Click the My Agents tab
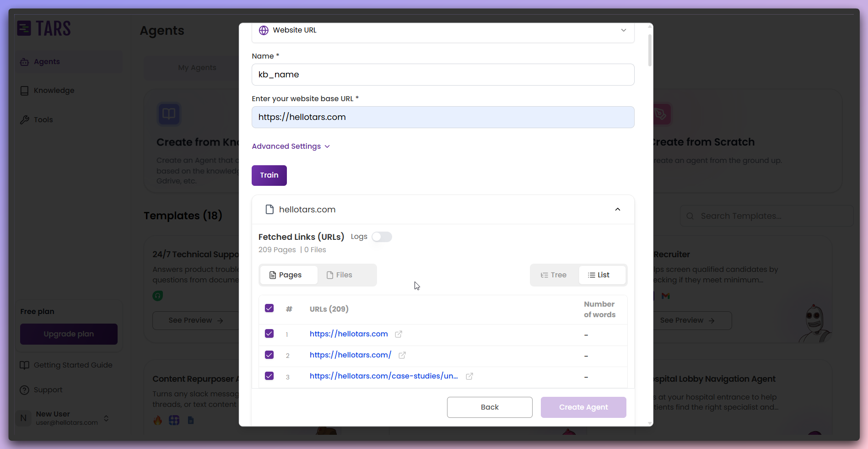The width and height of the screenshot is (868, 449). (197, 68)
